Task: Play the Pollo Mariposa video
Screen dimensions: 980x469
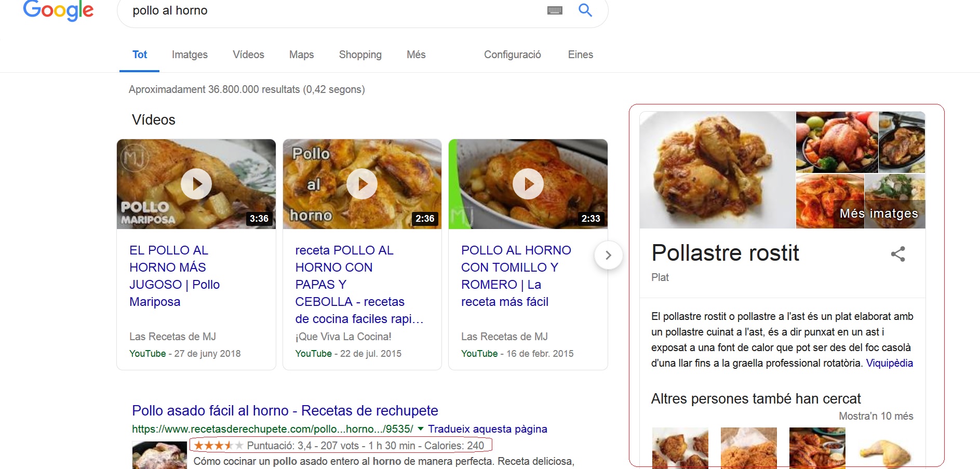Action: pyautogui.click(x=196, y=184)
